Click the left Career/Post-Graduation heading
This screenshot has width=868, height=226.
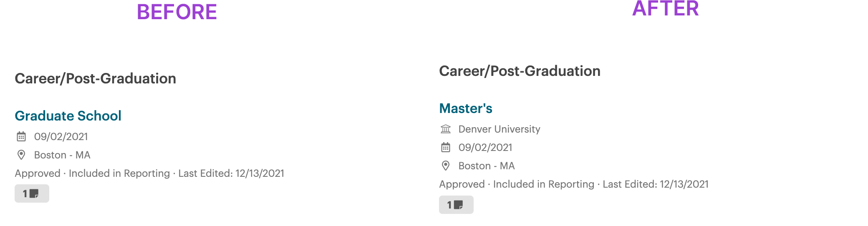coord(96,78)
